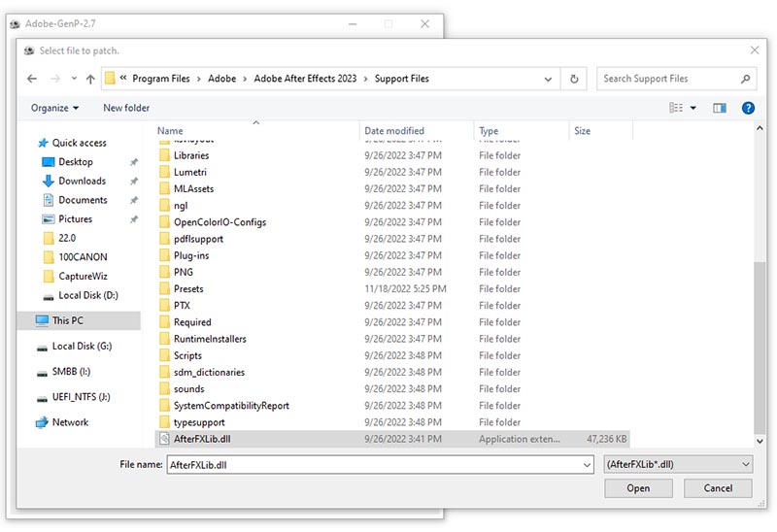Click the Open button
777x532 pixels.
point(638,488)
